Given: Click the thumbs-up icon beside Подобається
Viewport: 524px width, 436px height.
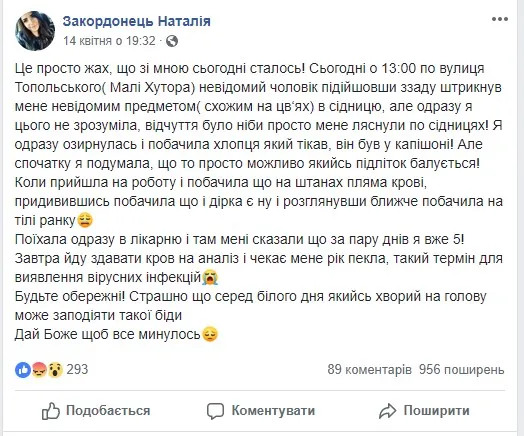Looking at the screenshot, I should pyautogui.click(x=50, y=411).
